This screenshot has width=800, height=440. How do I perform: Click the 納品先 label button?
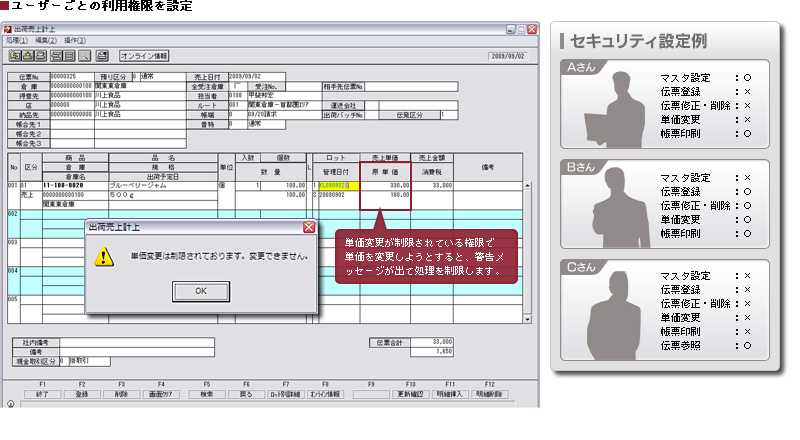coord(29,115)
